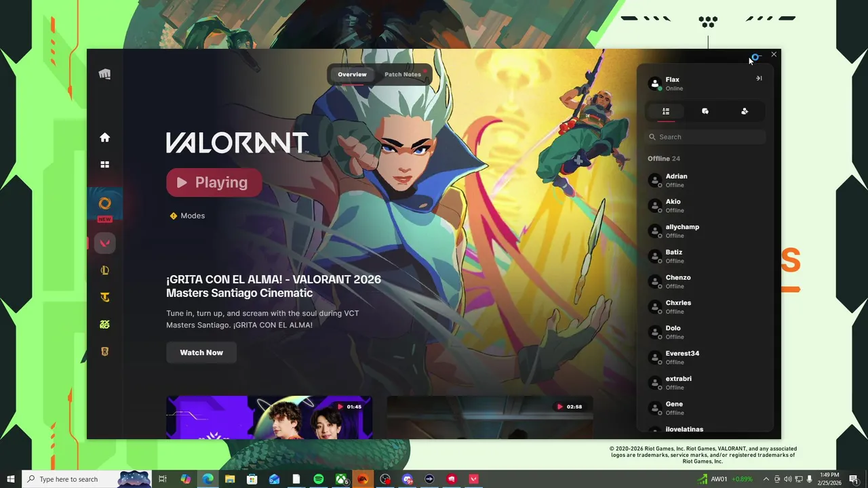Collapse the friends panel arrow icon
Screen dimensions: 868x488
point(759,78)
